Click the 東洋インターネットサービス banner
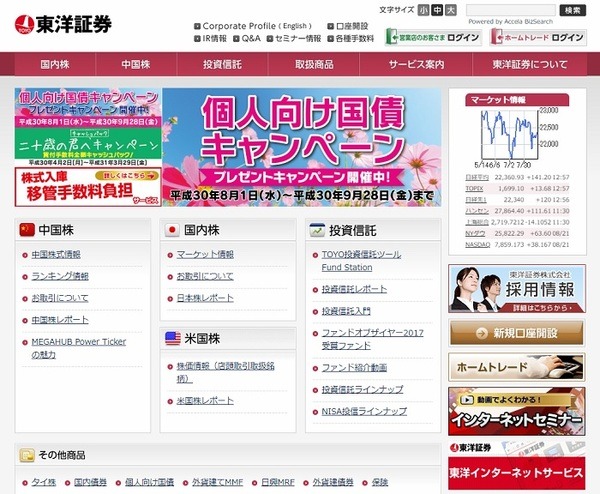Screen dimensions: 600x494 coord(517,466)
